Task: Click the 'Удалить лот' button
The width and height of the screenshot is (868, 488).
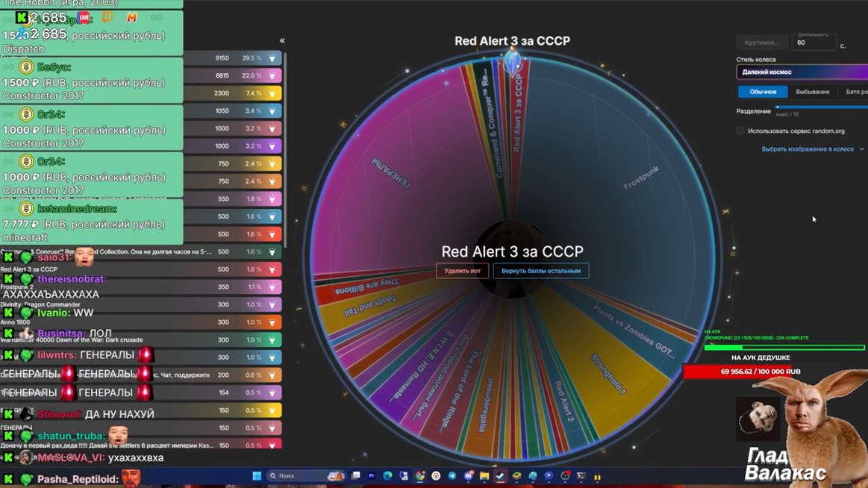Action: click(x=462, y=271)
